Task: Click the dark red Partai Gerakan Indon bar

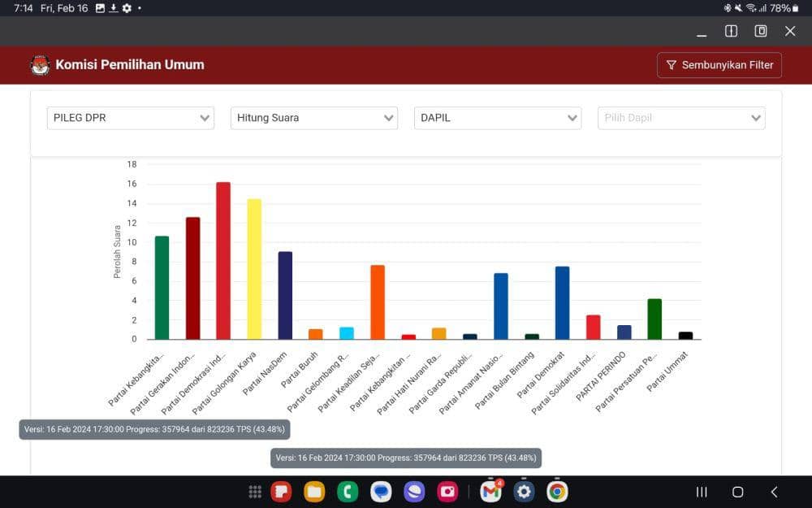Action: [192, 278]
